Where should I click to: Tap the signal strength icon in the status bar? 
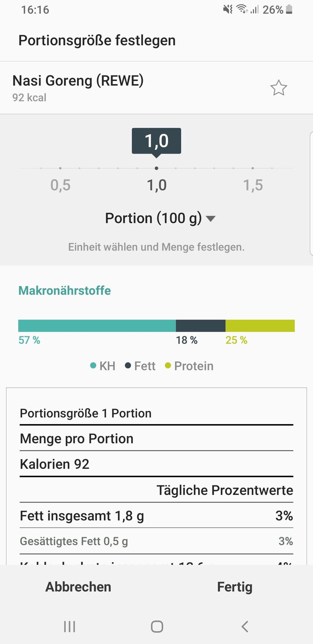coord(254,10)
